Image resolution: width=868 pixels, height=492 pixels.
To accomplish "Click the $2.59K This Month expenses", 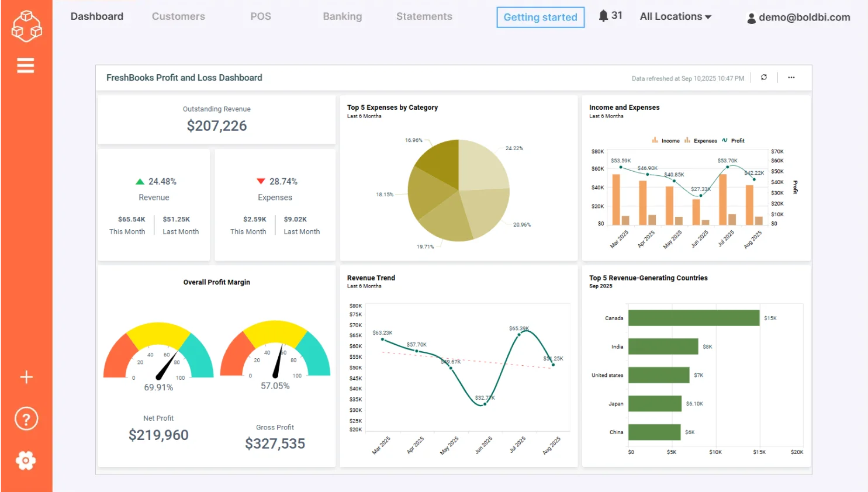I will click(255, 220).
